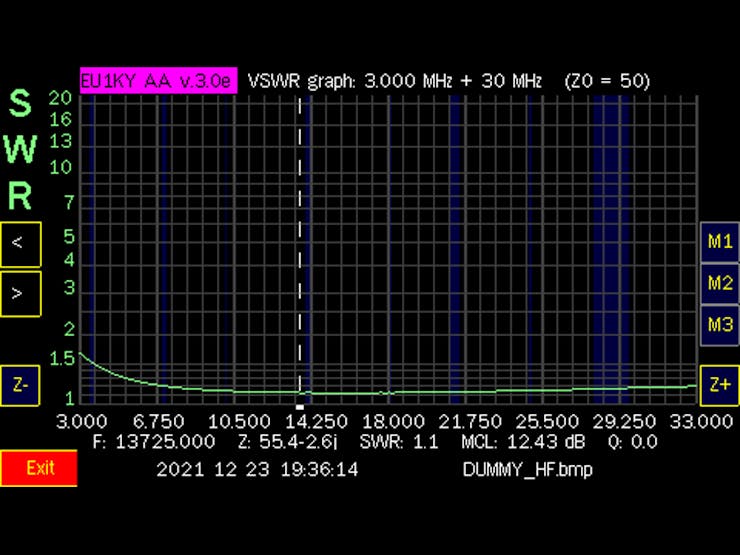The image size is (740, 555).
Task: Select the M3 memory button
Action: click(720, 325)
